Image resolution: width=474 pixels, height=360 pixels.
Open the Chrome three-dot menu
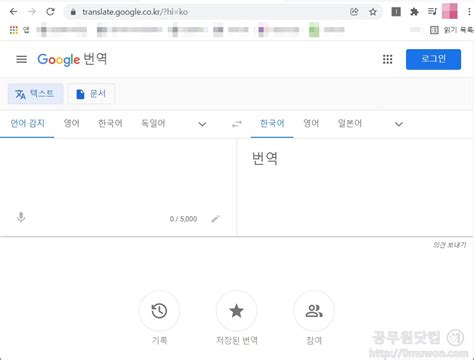pos(469,12)
